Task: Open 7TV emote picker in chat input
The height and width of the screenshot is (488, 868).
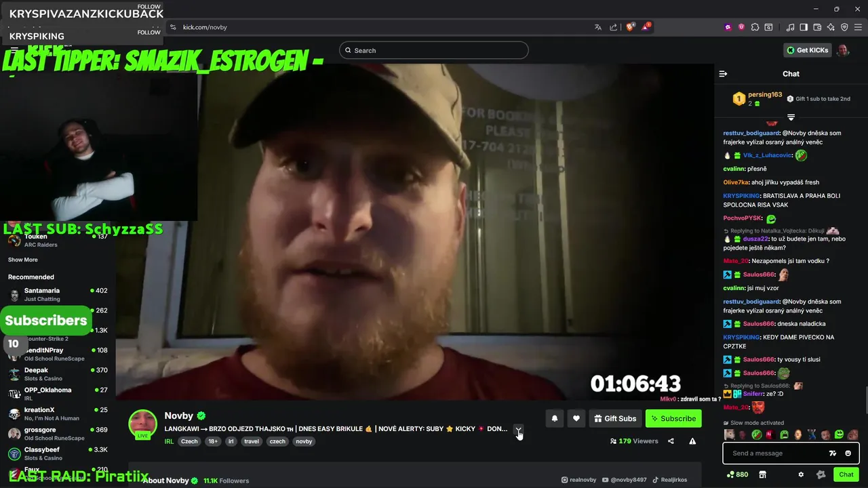Action: pyautogui.click(x=833, y=453)
